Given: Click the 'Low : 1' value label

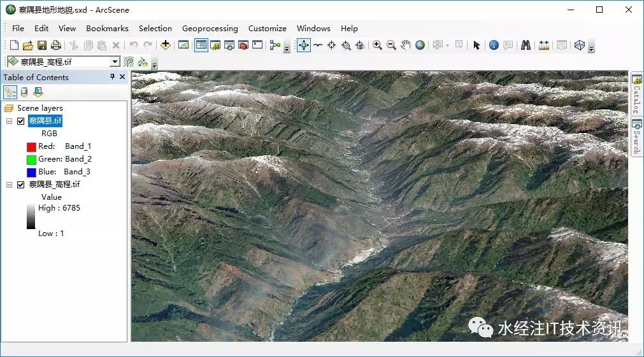Looking at the screenshot, I should 51,234.
